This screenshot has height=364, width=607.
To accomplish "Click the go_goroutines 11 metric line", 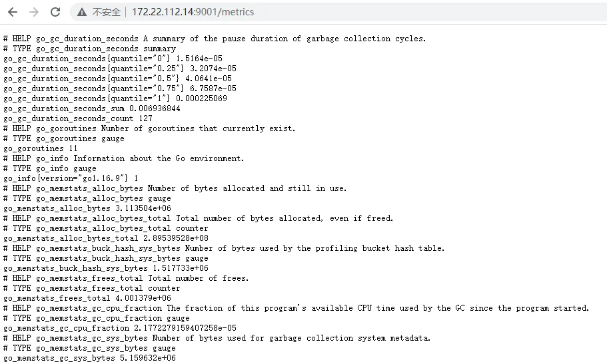I will pos(41,148).
